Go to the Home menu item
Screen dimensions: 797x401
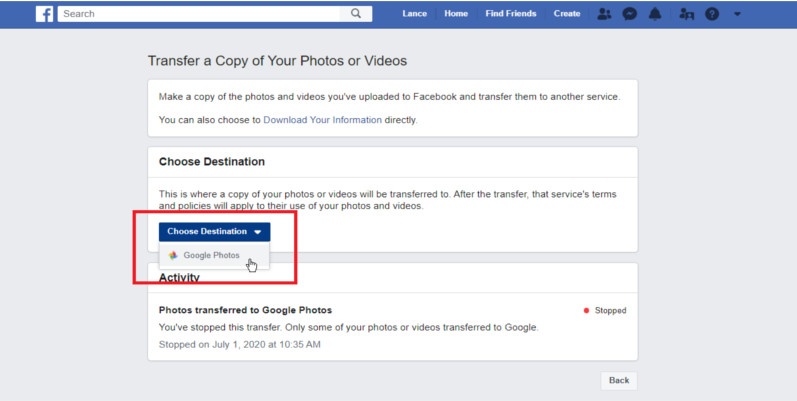coord(456,14)
